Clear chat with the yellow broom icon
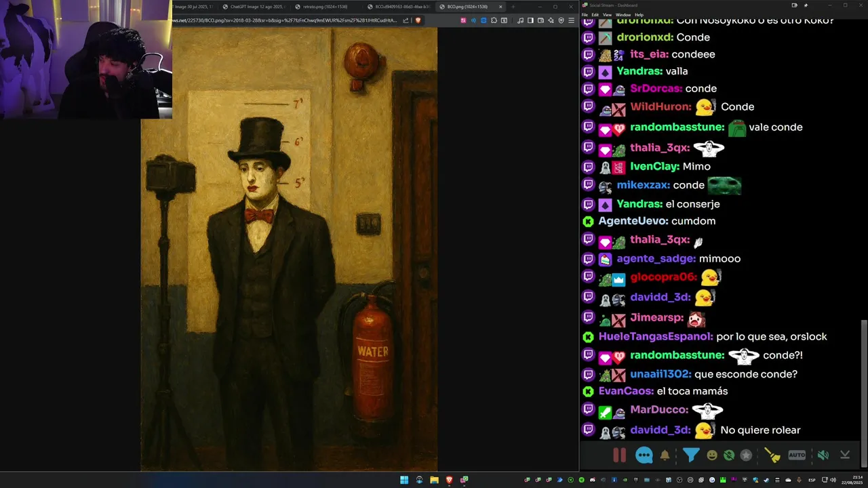868x488 pixels. coord(772,455)
